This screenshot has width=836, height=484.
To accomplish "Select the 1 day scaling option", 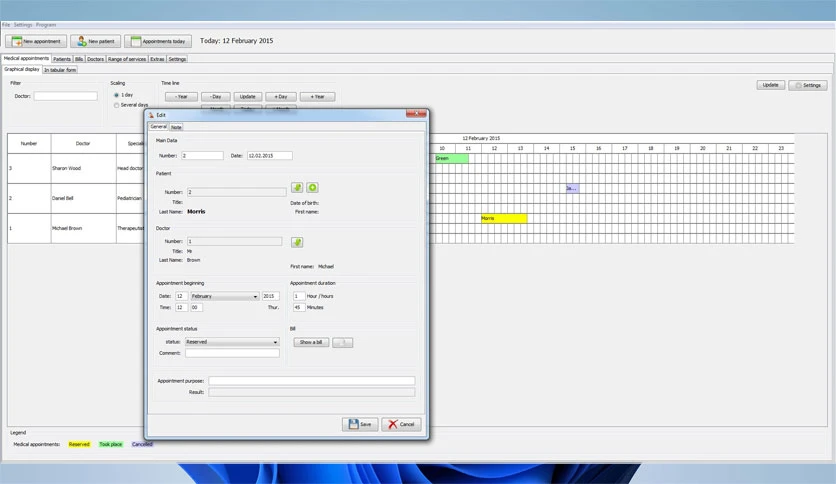I will tap(116, 95).
